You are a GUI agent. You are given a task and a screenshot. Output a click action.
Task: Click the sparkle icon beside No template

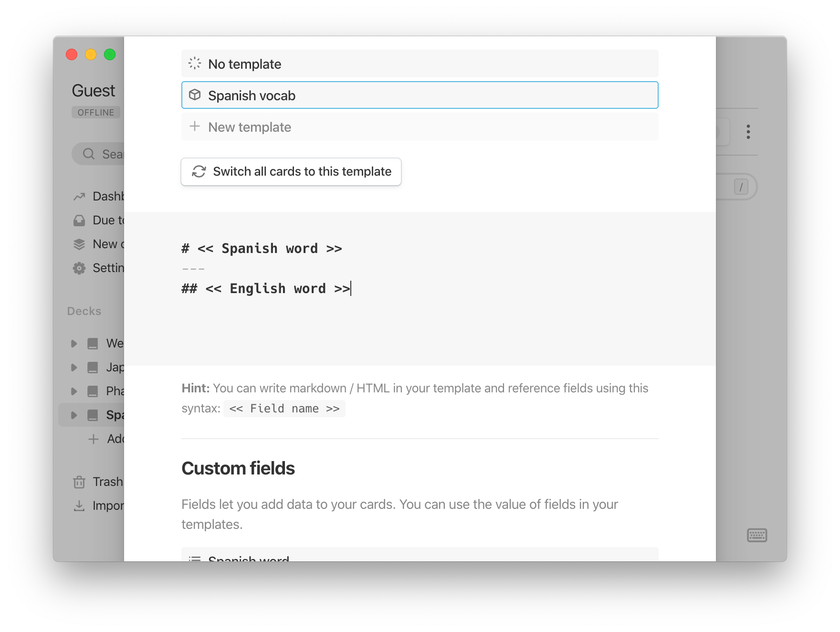[x=195, y=63]
